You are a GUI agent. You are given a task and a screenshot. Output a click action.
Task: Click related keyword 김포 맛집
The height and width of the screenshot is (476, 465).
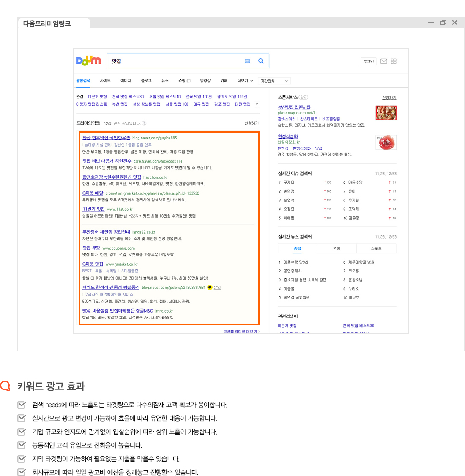[222, 104]
